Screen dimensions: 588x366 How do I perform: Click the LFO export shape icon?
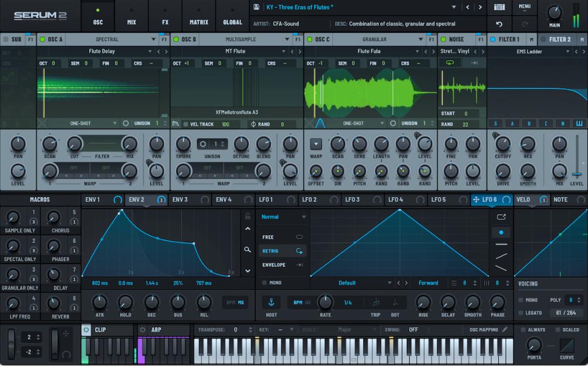[501, 216]
